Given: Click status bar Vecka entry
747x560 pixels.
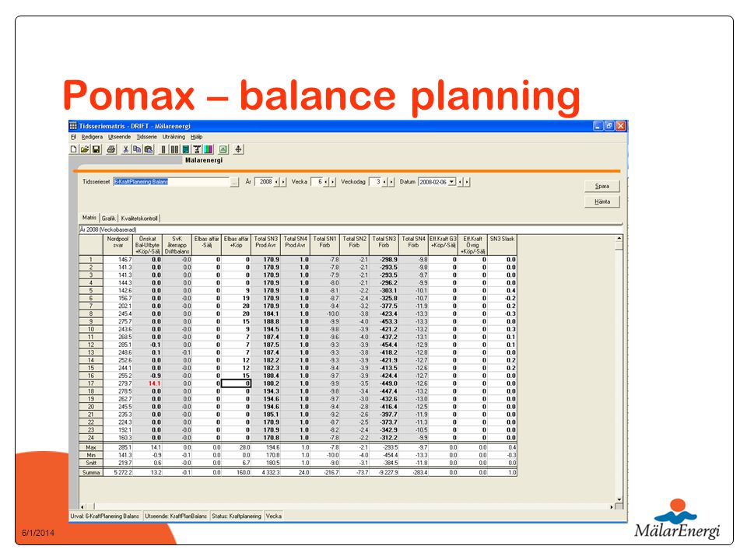Looking at the screenshot, I should click(273, 516).
